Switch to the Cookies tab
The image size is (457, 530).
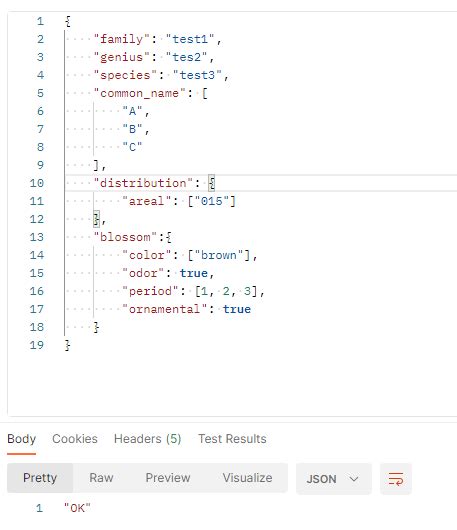(75, 439)
